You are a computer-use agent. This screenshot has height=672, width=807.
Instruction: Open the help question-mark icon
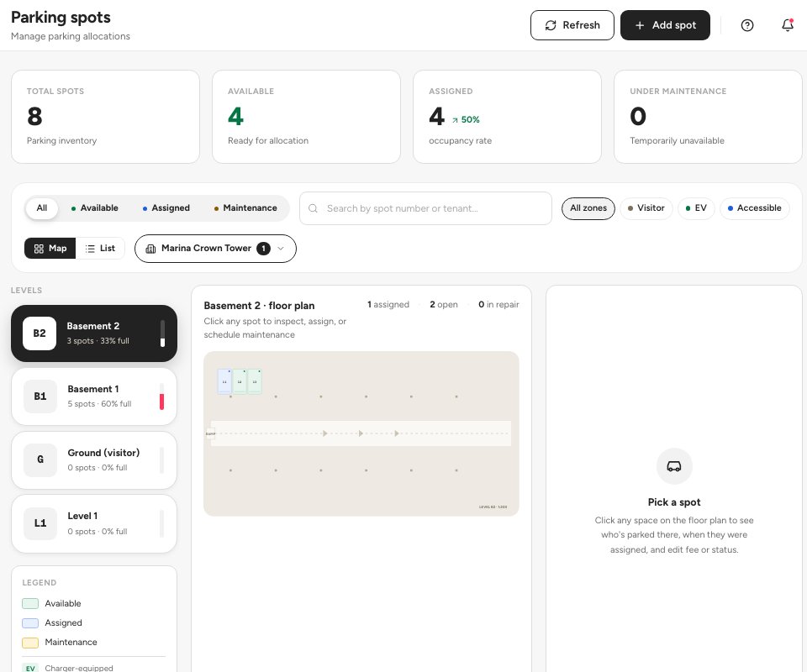point(746,25)
